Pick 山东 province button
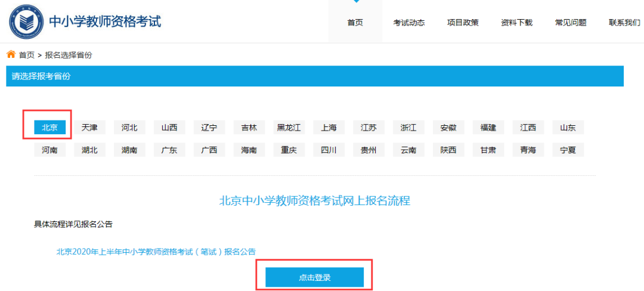Screen dimensions: 644x291 click(x=568, y=127)
